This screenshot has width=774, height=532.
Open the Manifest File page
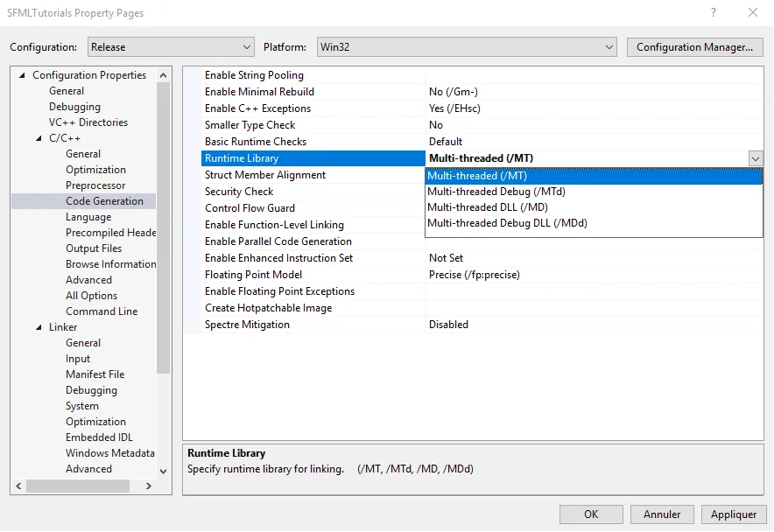(95, 374)
